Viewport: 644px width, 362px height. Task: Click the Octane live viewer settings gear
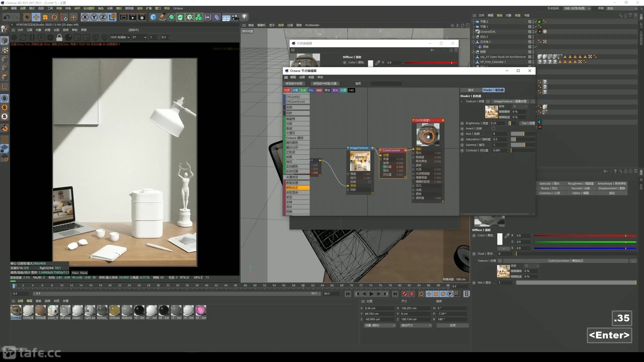(x=50, y=37)
